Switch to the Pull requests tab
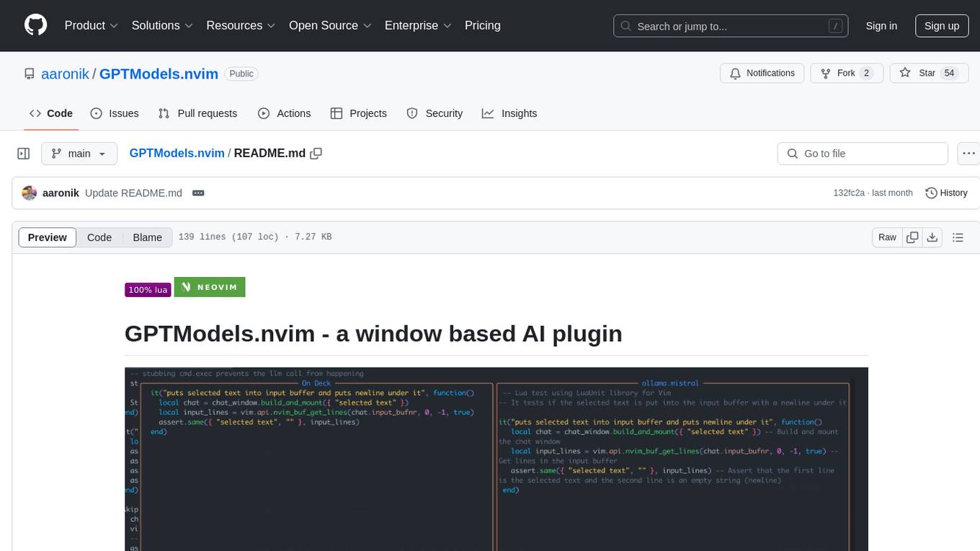This screenshot has height=551, width=980. (x=197, y=113)
